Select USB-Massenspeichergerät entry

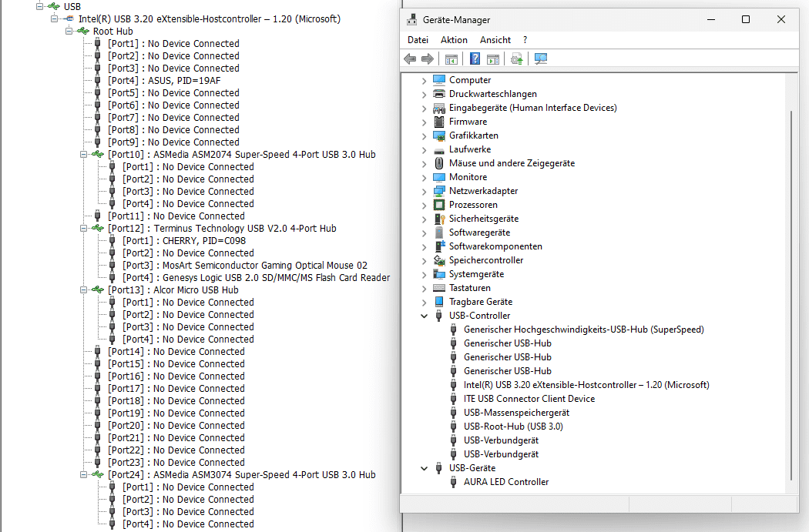(x=516, y=413)
